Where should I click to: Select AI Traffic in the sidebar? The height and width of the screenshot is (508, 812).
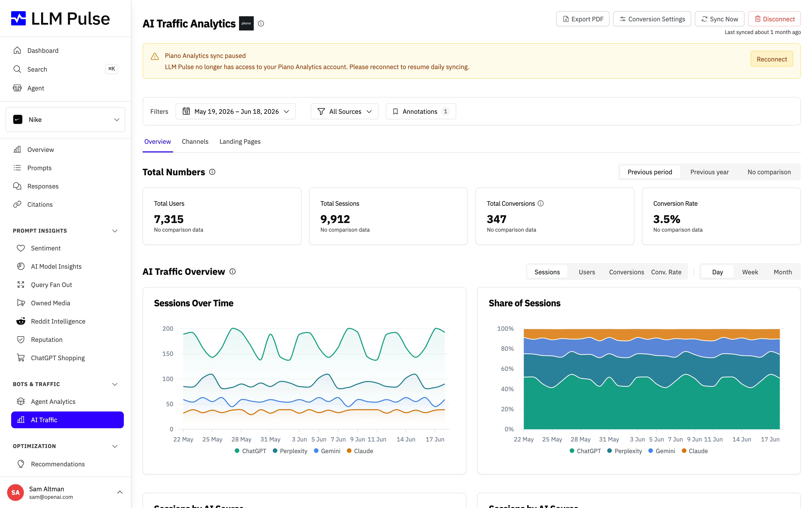[67, 420]
